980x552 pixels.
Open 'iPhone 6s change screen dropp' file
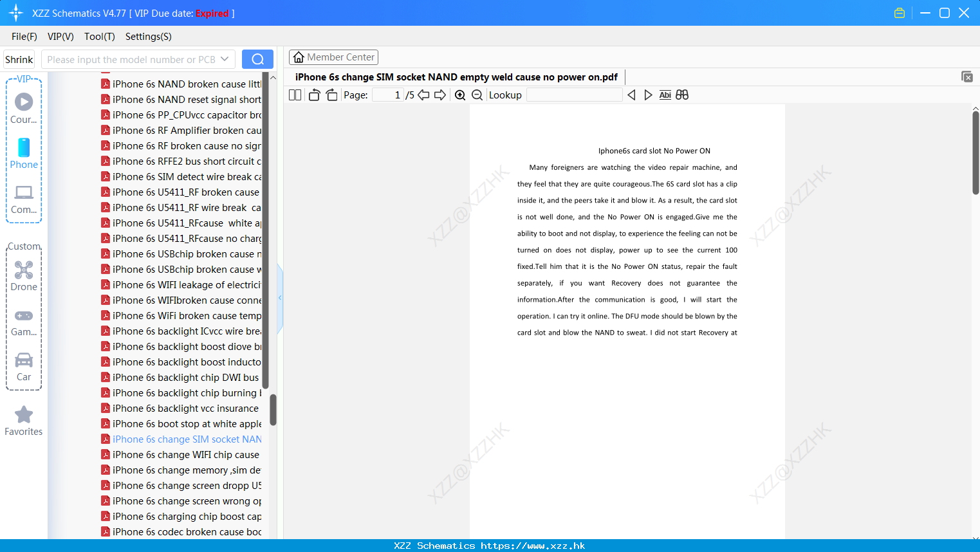181,486
